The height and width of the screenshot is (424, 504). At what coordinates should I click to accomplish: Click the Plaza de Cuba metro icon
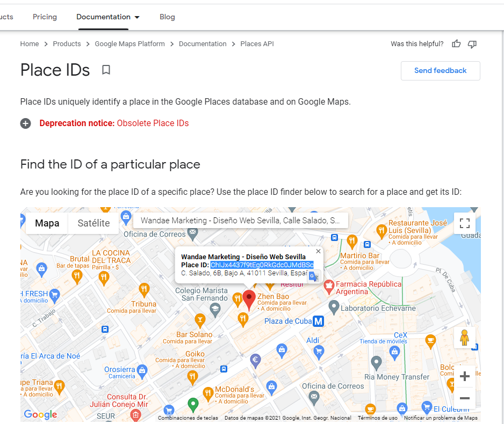pyautogui.click(x=318, y=321)
